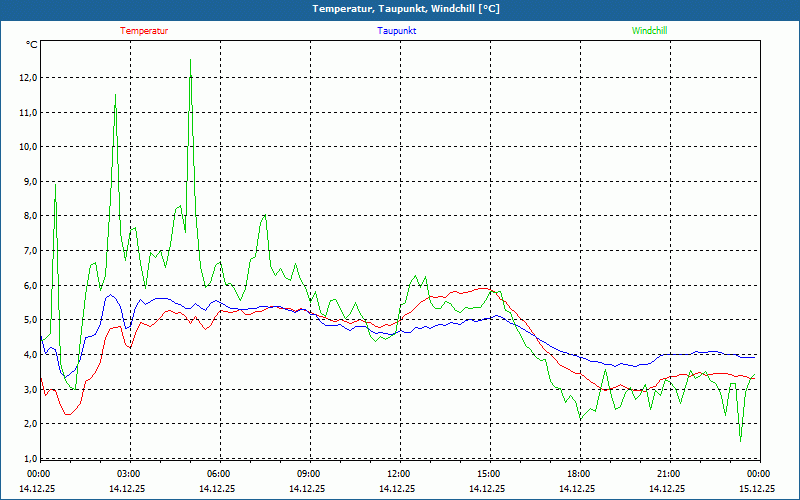
Task: Click the lowest green Windchill dip near midnight
Action: click(740, 440)
